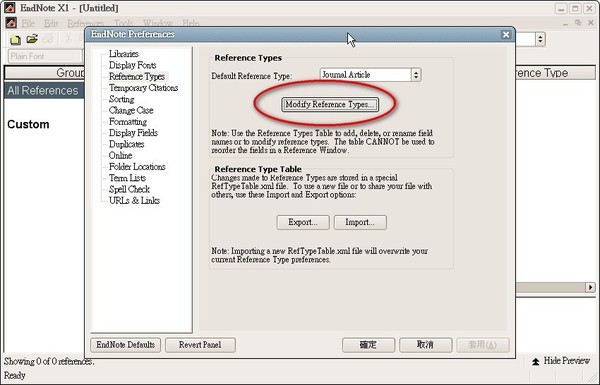Open Sorting preferences

click(x=121, y=99)
